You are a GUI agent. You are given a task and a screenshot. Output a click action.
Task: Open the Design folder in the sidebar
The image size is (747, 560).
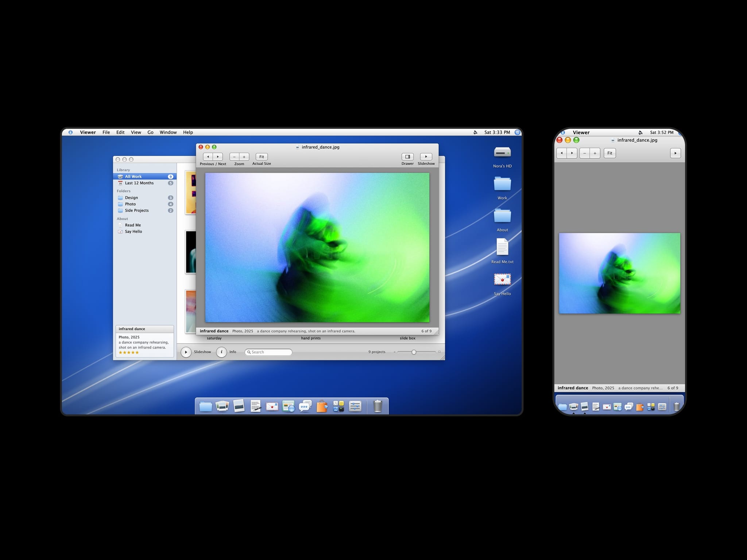[145, 198]
